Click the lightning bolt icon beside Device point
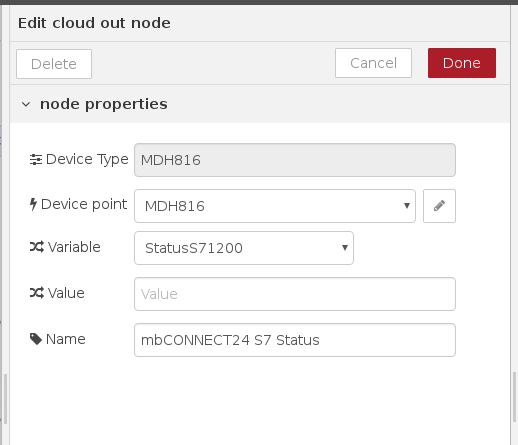The image size is (518, 445). click(33, 204)
